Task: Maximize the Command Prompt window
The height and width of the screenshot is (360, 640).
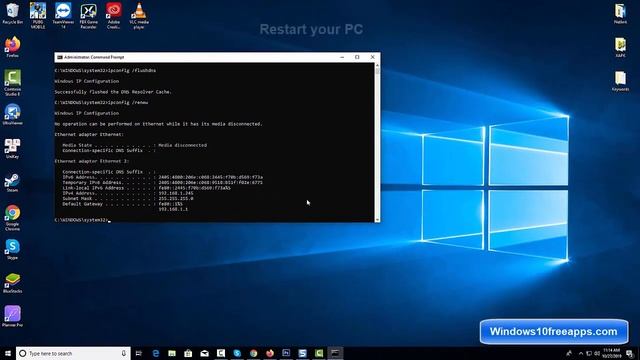Action: coord(357,58)
